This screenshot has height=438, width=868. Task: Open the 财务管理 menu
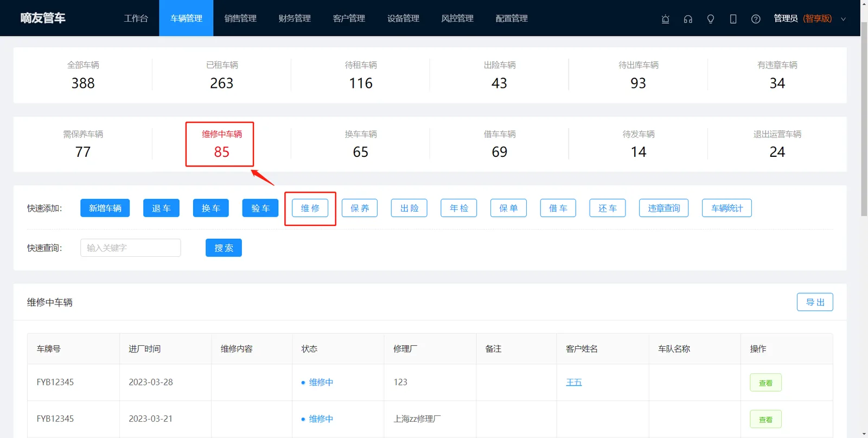(x=295, y=18)
